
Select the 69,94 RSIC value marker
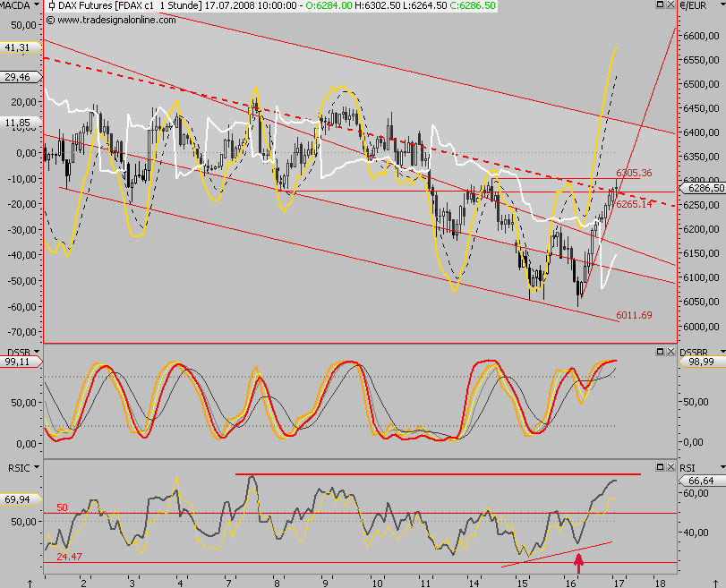pyautogui.click(x=21, y=499)
